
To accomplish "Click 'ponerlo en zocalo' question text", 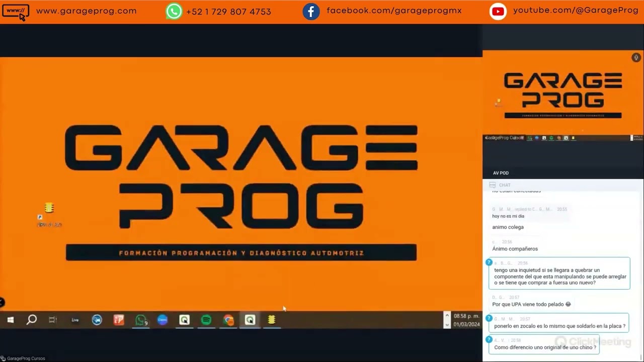I will pos(559,326).
